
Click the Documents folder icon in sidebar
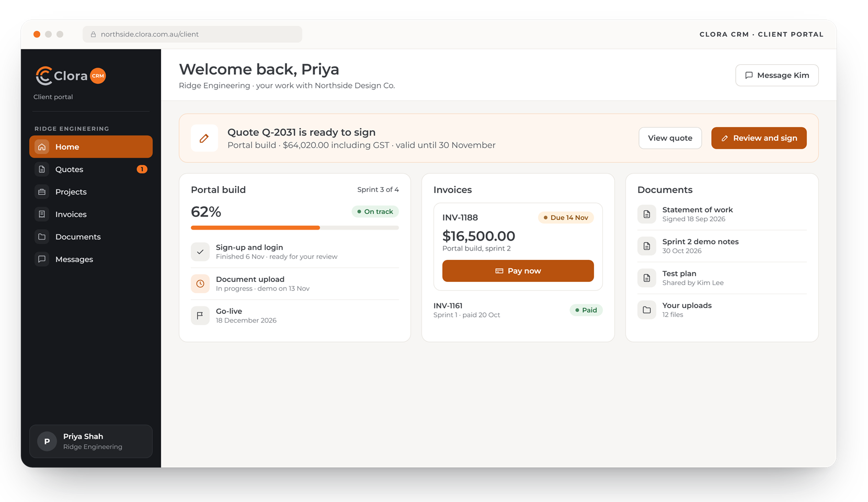[x=42, y=237]
